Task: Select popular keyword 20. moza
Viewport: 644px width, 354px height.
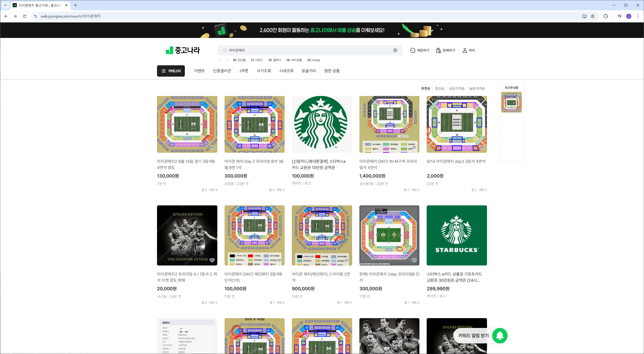Action: tap(313, 60)
